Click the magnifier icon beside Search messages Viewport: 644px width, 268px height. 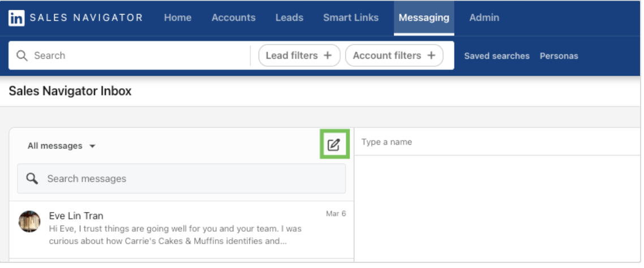[32, 179]
